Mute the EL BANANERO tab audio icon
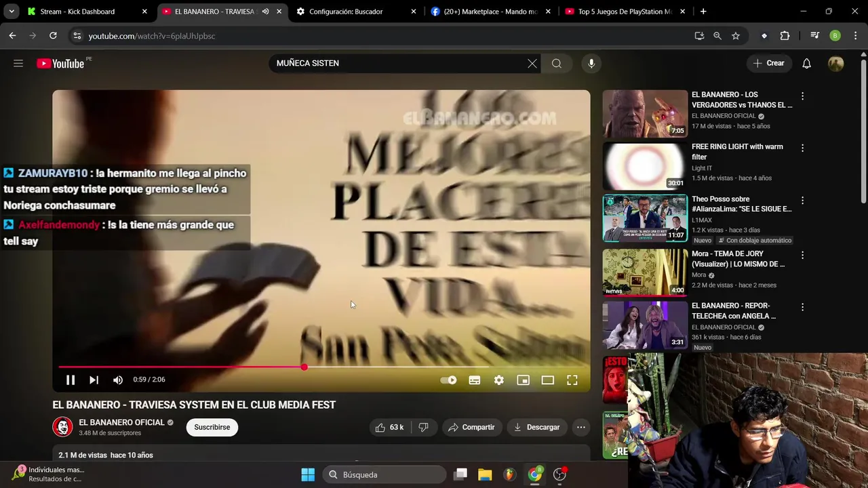The width and height of the screenshot is (868, 488). pyautogui.click(x=265, y=12)
